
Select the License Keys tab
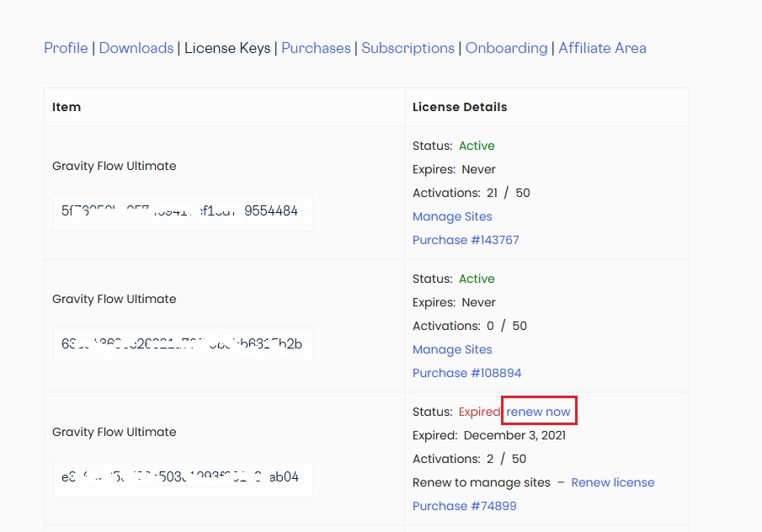pos(227,48)
